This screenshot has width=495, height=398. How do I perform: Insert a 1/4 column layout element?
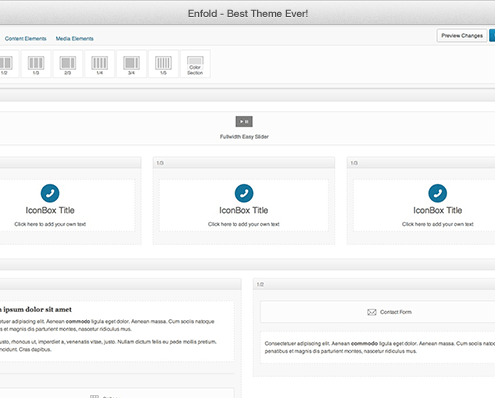click(100, 64)
